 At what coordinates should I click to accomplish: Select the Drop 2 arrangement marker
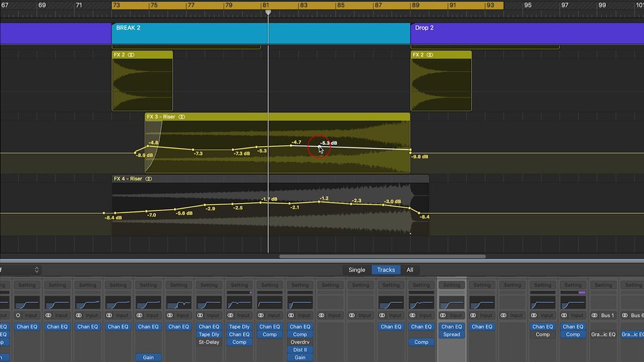(x=527, y=34)
